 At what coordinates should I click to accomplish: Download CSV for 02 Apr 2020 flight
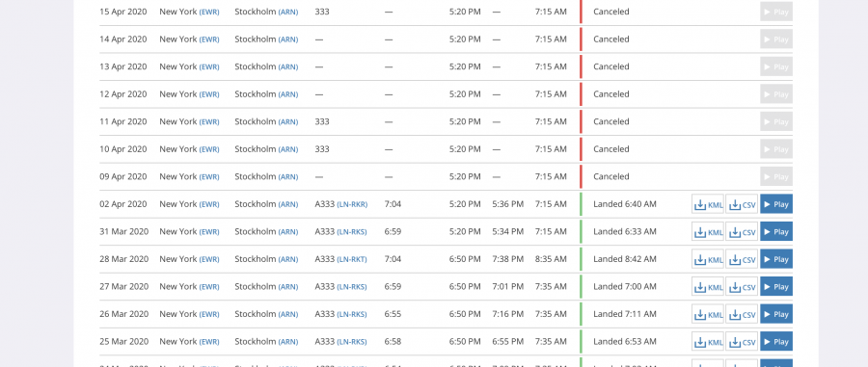[742, 204]
